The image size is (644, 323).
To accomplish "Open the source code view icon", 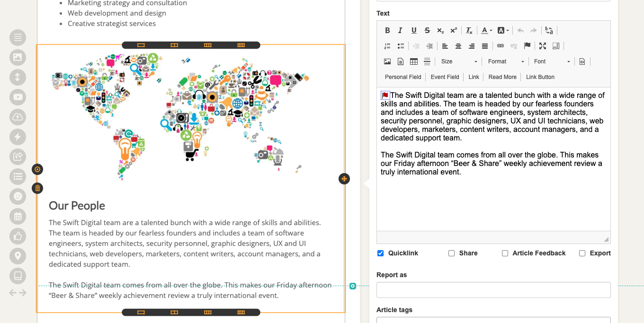I will click(x=582, y=61).
